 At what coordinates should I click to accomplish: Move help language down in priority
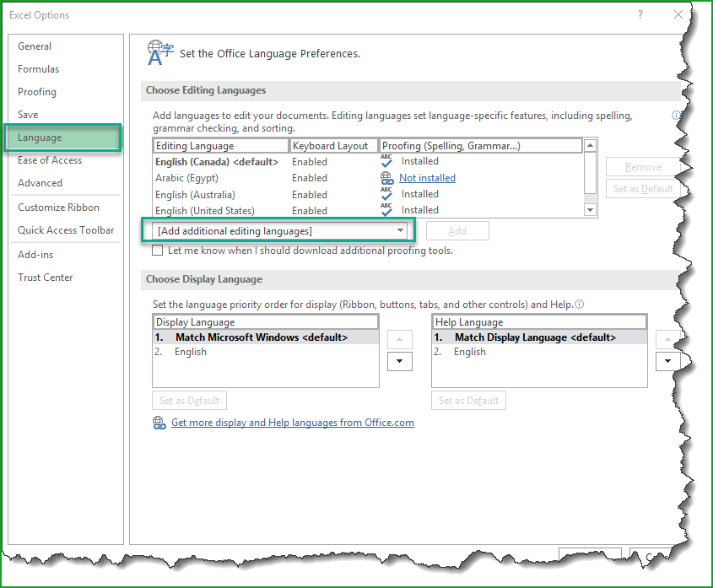click(x=667, y=361)
